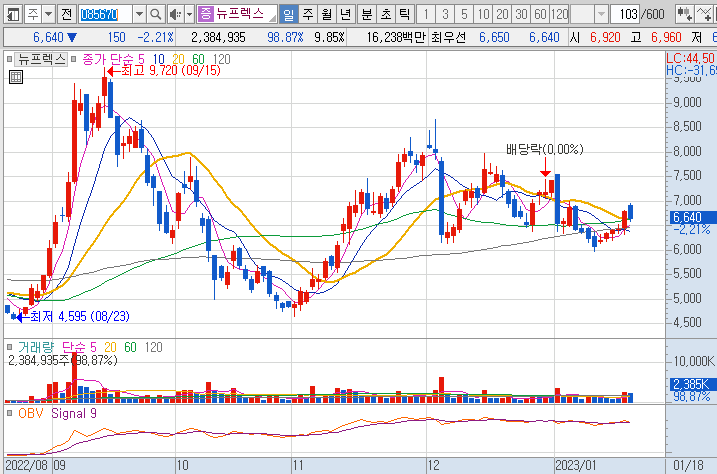Click the best ask price 6,650
This screenshot has height=474, width=717.
(494, 37)
